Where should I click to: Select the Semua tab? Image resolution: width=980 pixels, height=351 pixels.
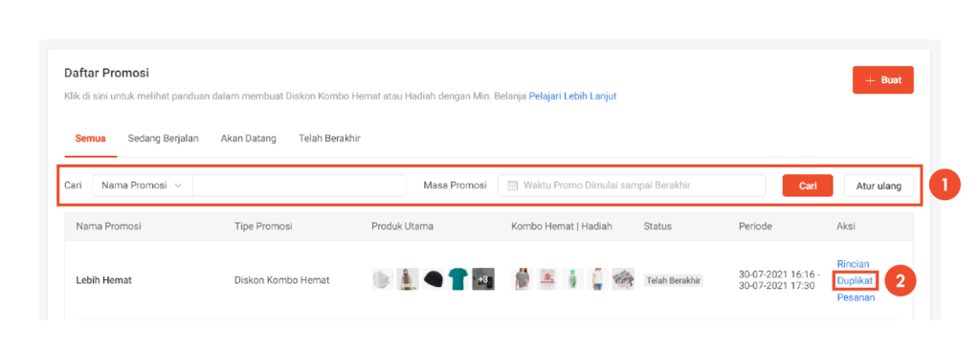click(91, 138)
